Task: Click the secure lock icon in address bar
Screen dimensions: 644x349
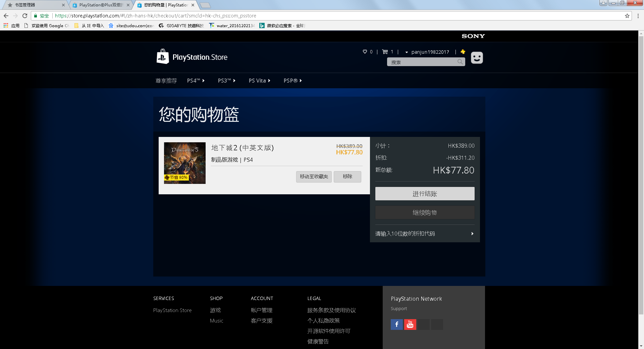Action: click(x=36, y=16)
